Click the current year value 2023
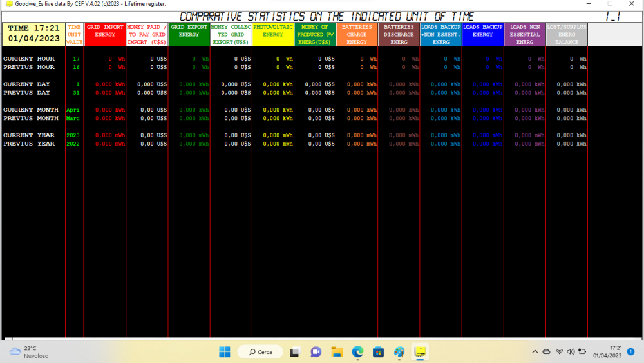This screenshot has width=644, height=363. pyautogui.click(x=73, y=135)
